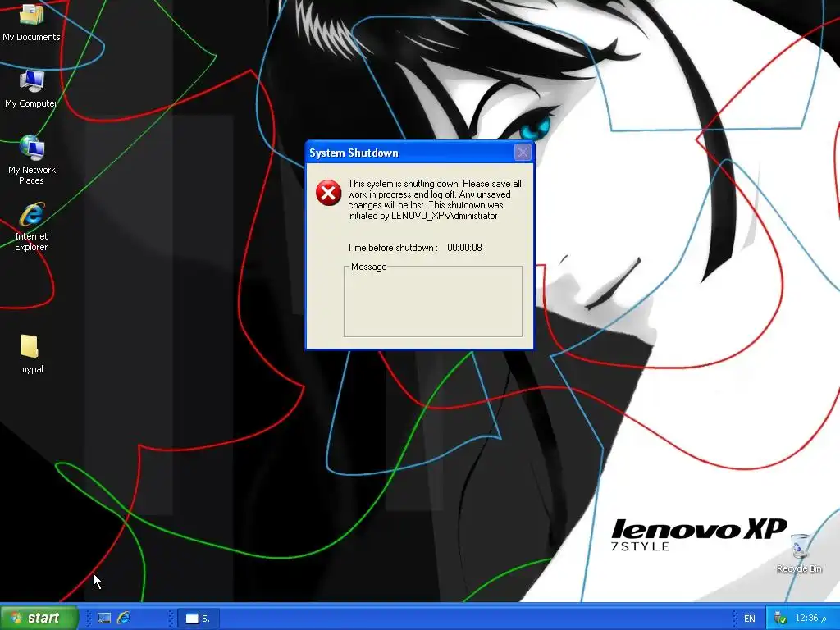840x630 pixels.
Task: Click the system tray security icon
Action: click(781, 619)
